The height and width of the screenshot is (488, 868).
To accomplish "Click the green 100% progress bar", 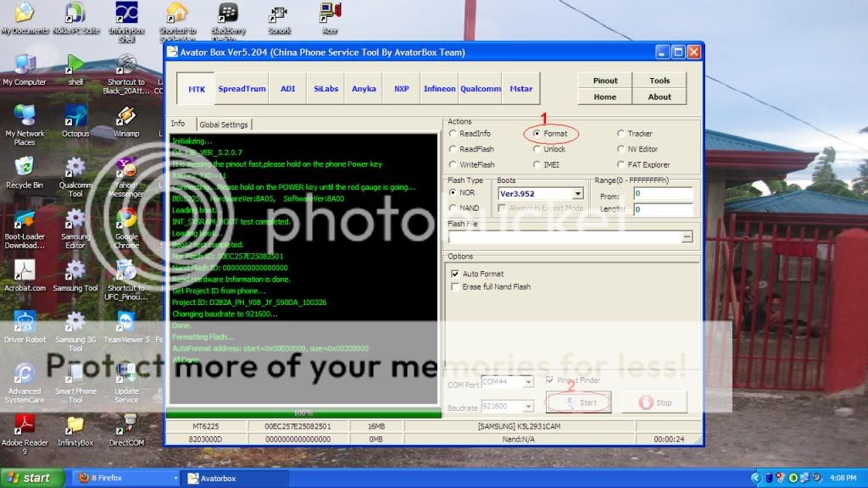I will tap(302, 413).
